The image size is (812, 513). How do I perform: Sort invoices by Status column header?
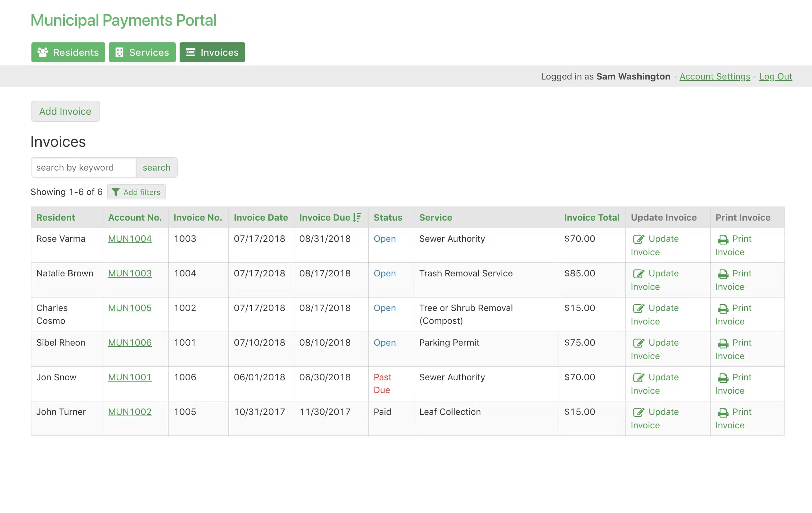coord(388,217)
